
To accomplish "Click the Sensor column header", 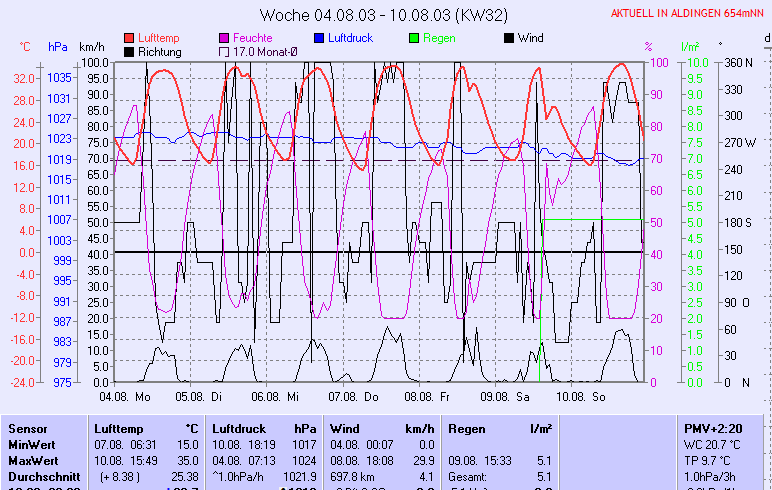I will 28,428.
